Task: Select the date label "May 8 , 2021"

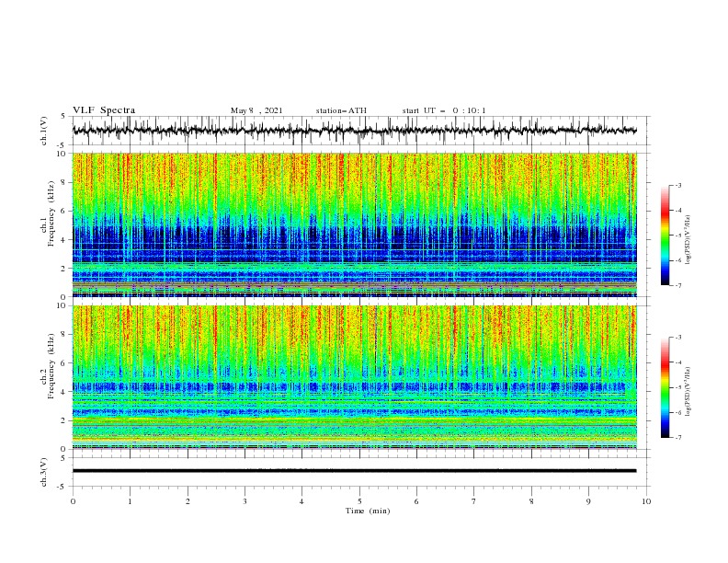Action: coord(256,110)
